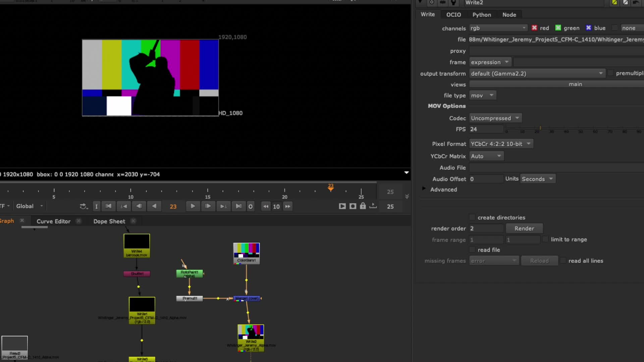Select the ColorBars1 node in the node graph
The height and width of the screenshot is (362, 644).
[x=246, y=253]
